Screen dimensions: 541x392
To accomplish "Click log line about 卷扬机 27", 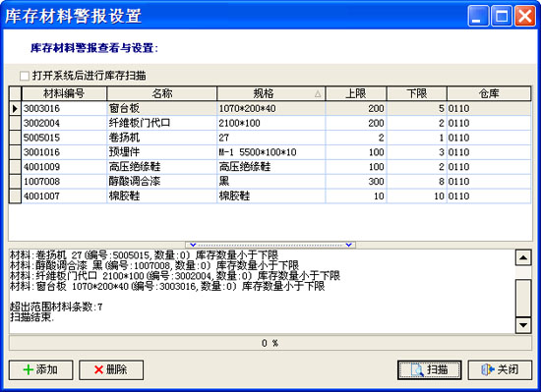I will [x=144, y=255].
